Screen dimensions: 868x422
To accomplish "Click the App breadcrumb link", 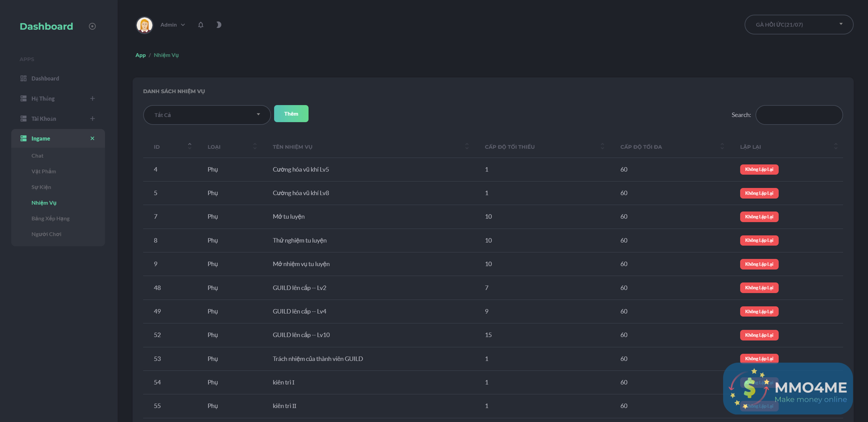I will [x=140, y=55].
